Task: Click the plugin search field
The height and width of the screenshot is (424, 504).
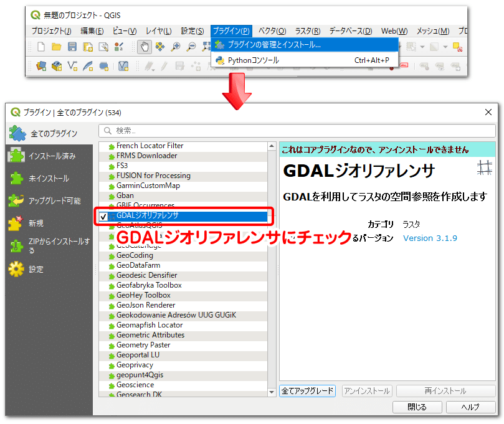Action: (x=297, y=131)
